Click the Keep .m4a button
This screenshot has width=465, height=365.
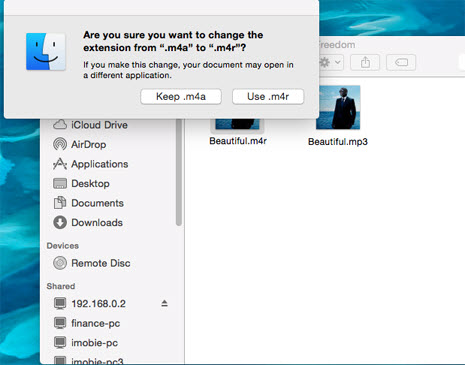(x=181, y=97)
